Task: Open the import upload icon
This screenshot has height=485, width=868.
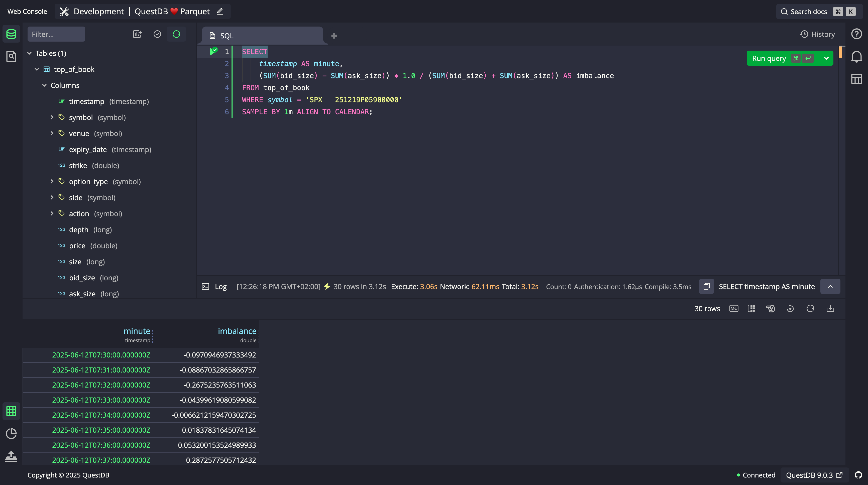Action: pyautogui.click(x=11, y=456)
